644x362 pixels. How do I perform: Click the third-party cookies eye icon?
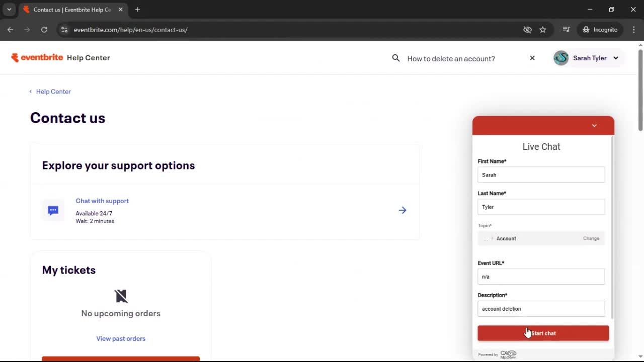pos(527,30)
